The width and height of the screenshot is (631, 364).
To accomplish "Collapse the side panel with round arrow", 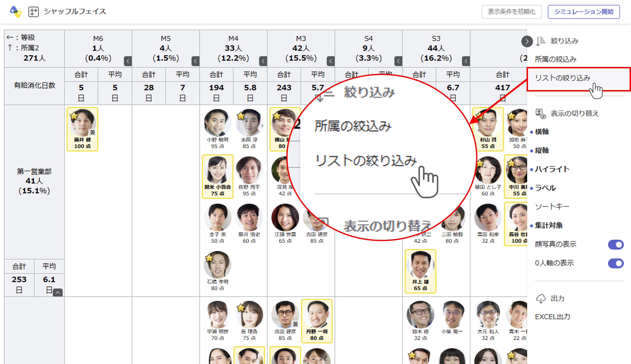I will [x=527, y=41].
